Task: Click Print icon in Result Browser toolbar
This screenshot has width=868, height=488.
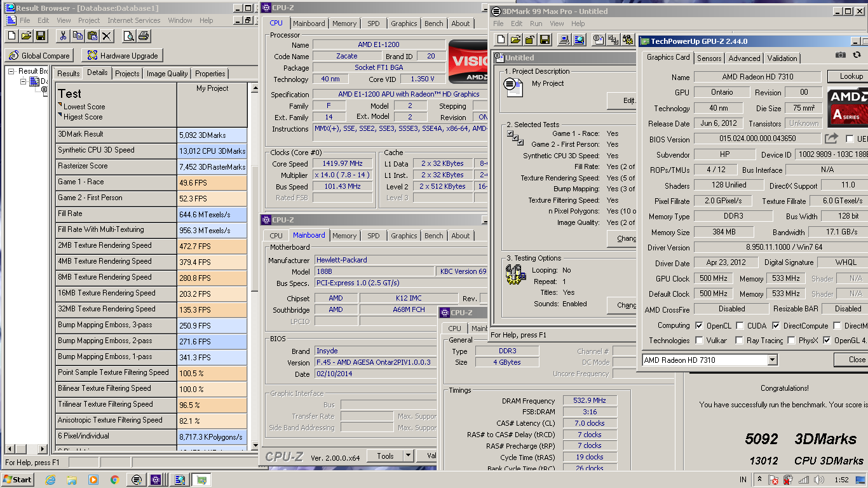Action: tap(142, 36)
